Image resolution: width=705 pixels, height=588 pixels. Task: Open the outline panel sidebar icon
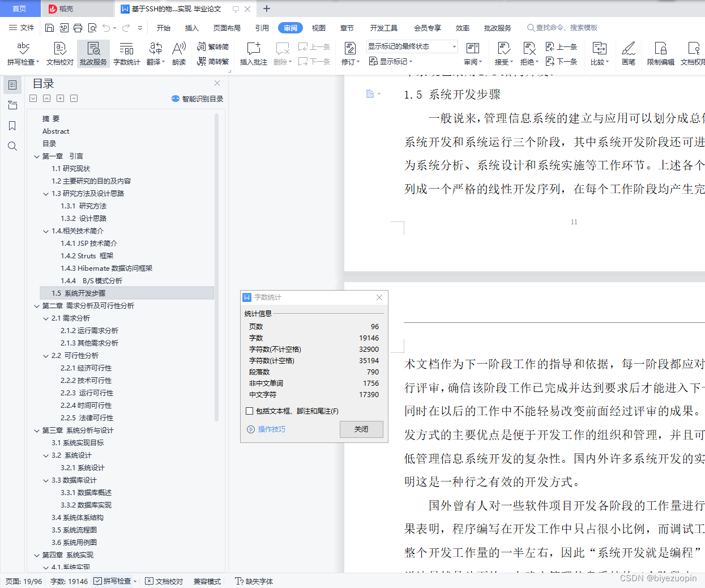tap(12, 85)
